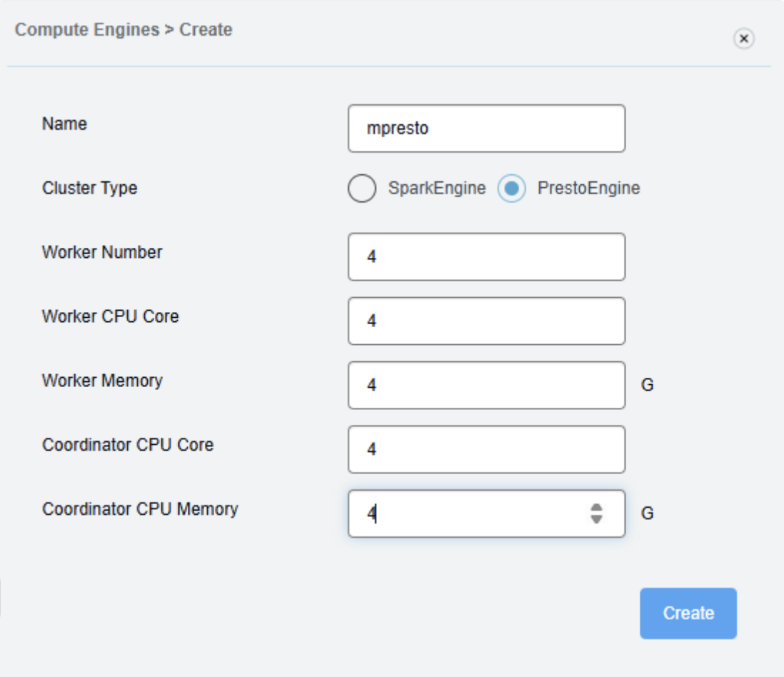This screenshot has height=677, width=784.
Task: Select the Worker Memory input box
Action: [486, 385]
